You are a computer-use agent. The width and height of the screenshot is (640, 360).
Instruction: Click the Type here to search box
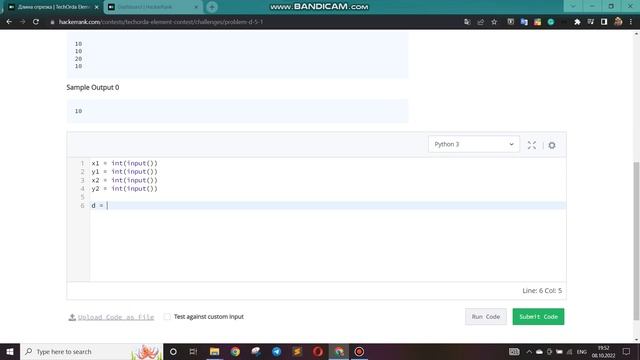[91, 351]
